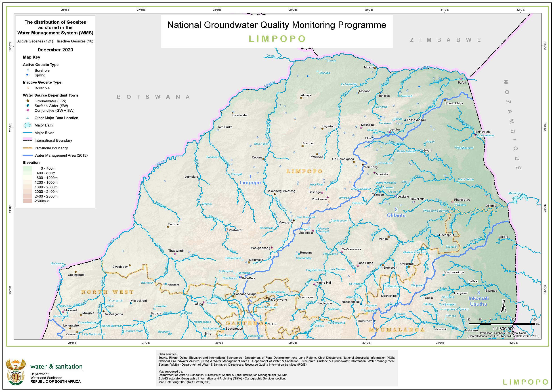The height and width of the screenshot is (392, 554).
Task: Click the 'Thabazimbi' town label
Action: click(x=176, y=251)
